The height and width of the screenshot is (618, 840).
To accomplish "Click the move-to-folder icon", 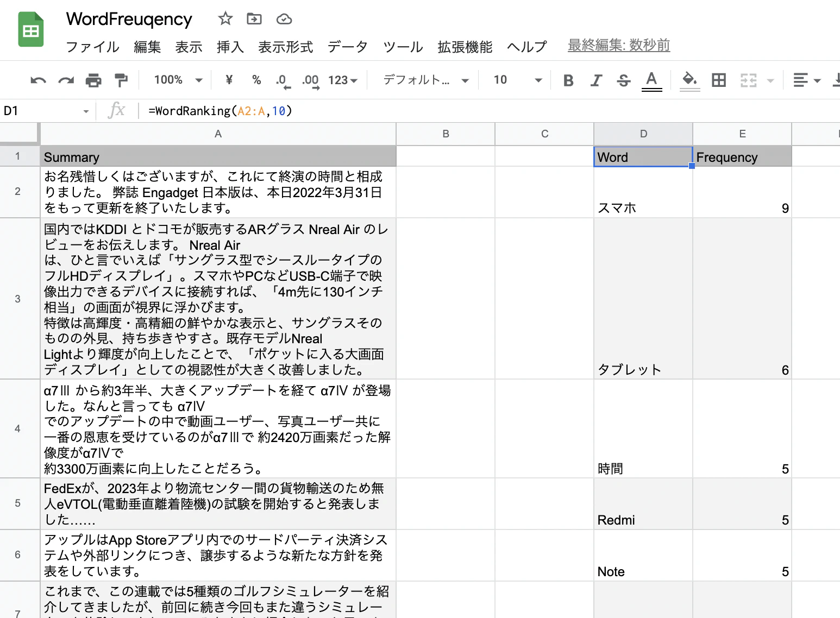I will [254, 19].
